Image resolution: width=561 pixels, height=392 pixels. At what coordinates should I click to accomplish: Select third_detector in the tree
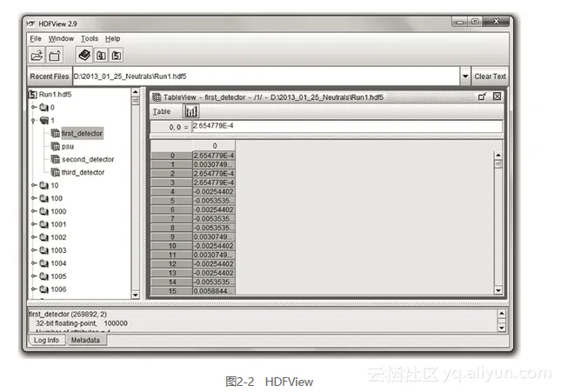tap(83, 172)
